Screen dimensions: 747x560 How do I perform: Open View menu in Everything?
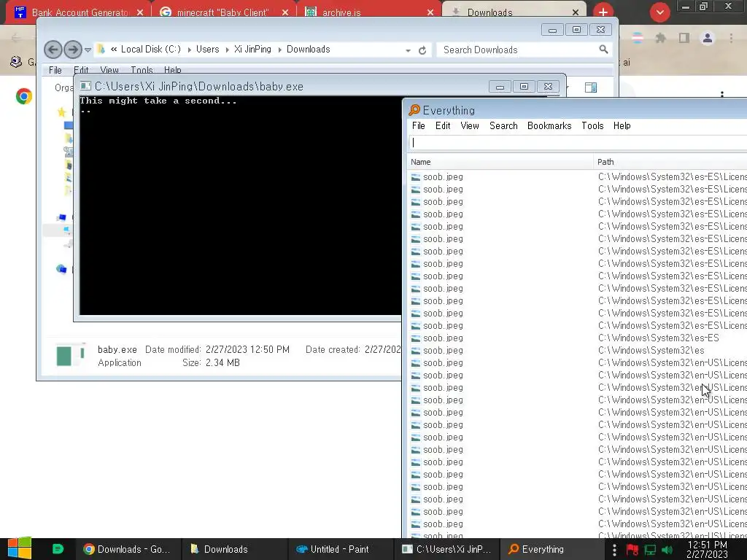469,125
